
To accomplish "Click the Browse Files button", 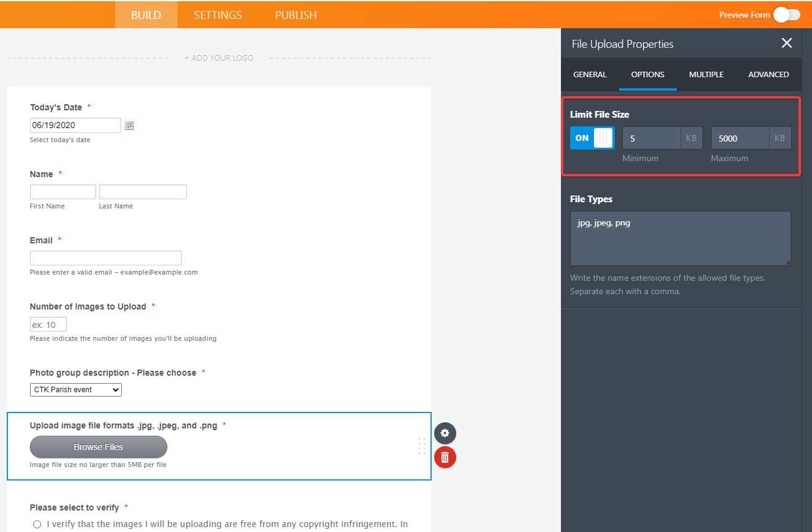I will coord(99,447).
